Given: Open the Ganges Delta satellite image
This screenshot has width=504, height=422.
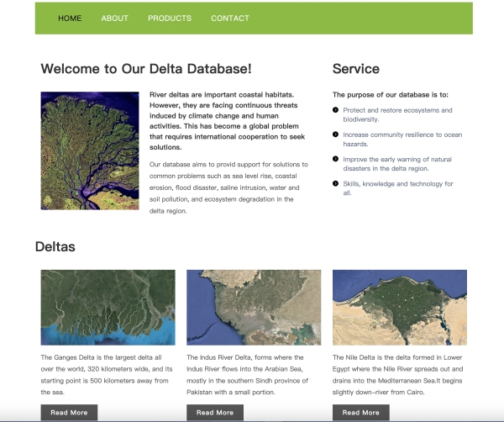Looking at the screenshot, I should tap(108, 308).
